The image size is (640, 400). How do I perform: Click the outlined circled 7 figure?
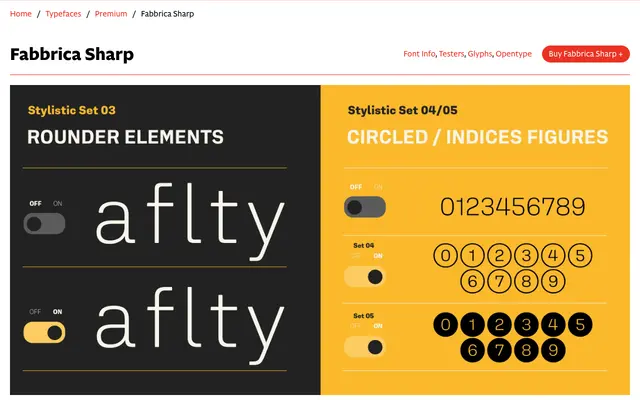(499, 281)
